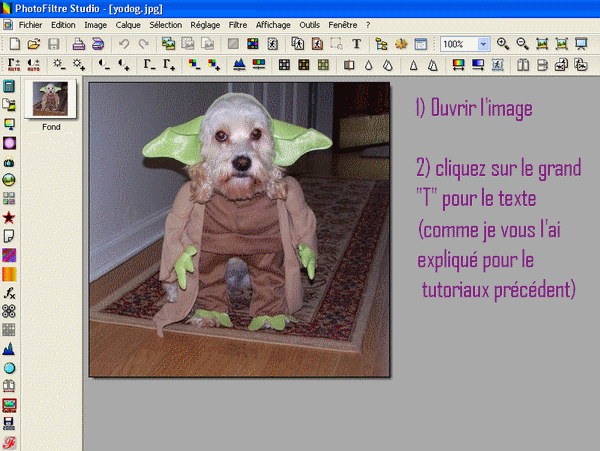This screenshot has height=451, width=600.
Task: Open the blue histogram icon in second toolbar
Action: click(239, 65)
